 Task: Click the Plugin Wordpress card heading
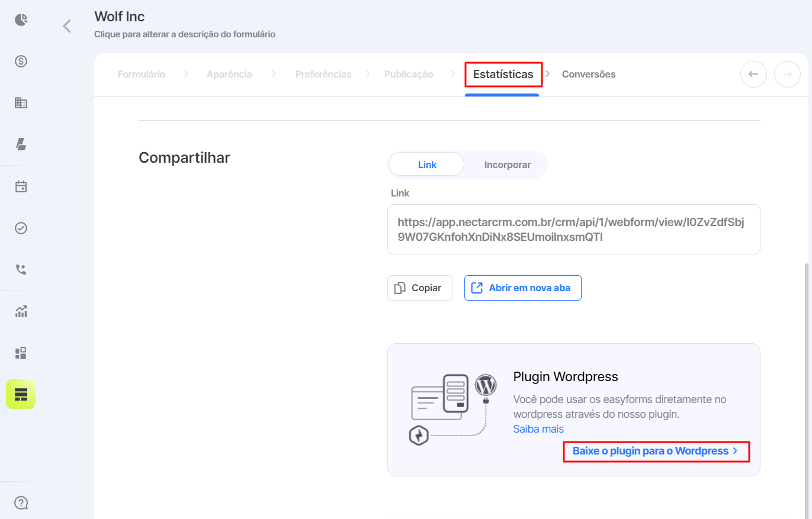point(566,376)
